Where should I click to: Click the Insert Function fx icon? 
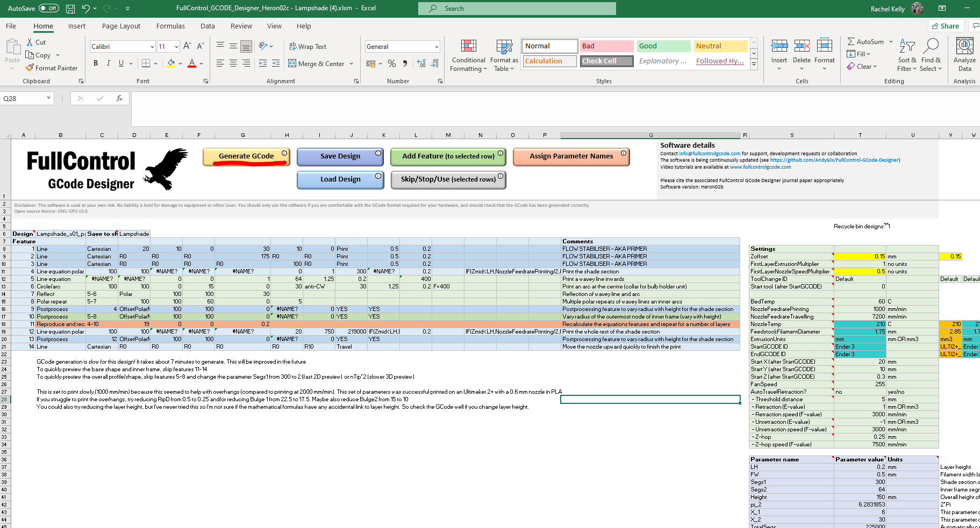point(119,98)
